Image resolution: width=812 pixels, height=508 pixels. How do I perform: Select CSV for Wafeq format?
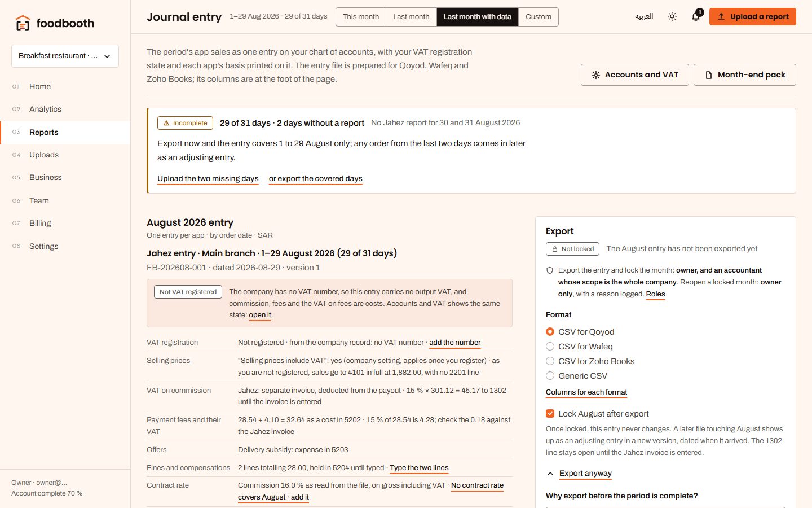(579, 347)
